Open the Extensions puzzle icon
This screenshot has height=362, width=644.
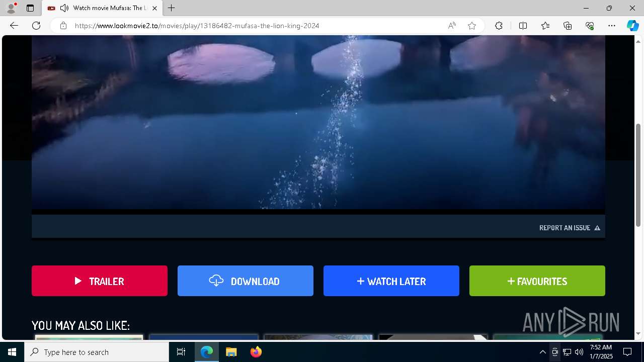[499, 26]
